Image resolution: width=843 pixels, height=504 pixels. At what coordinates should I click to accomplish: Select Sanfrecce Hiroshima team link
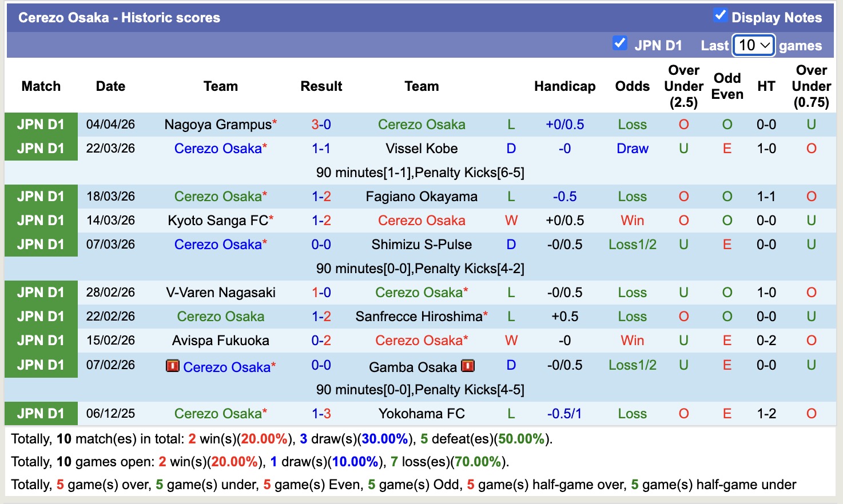click(419, 317)
